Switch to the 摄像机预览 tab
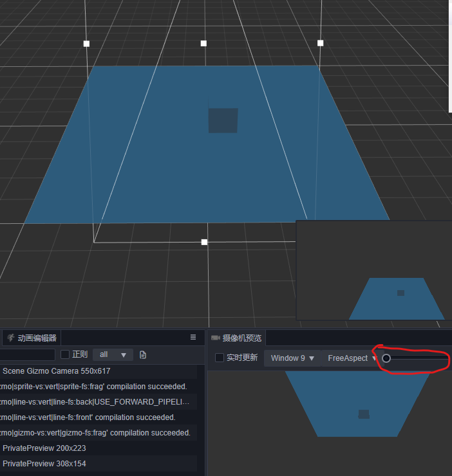452x476 pixels. 236,338
